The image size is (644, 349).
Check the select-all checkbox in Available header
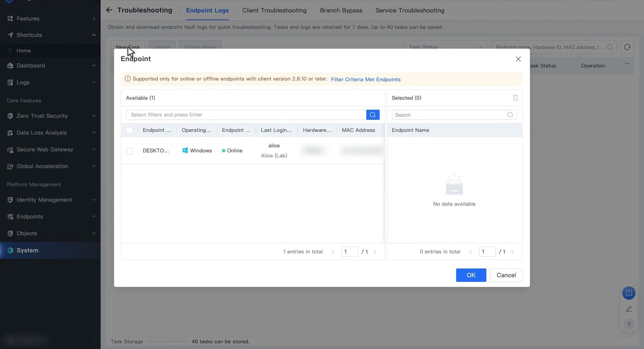tap(129, 130)
